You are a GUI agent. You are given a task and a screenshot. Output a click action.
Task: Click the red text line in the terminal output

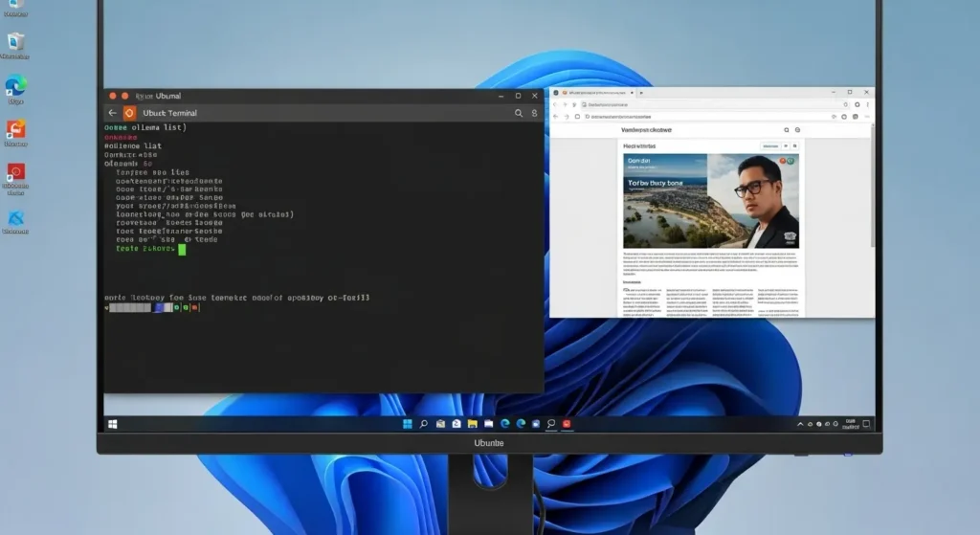(x=121, y=137)
